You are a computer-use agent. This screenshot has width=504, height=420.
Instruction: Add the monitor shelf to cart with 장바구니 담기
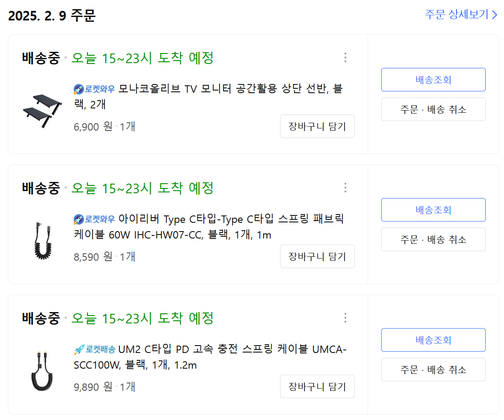[317, 126]
